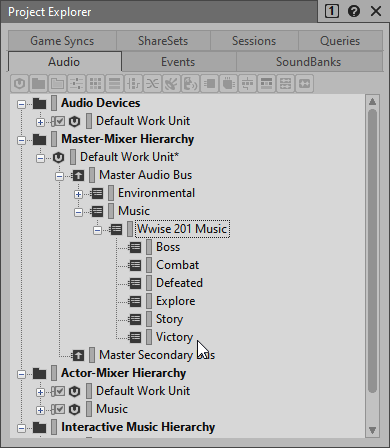Click the bus icon beside Combat

135,265
